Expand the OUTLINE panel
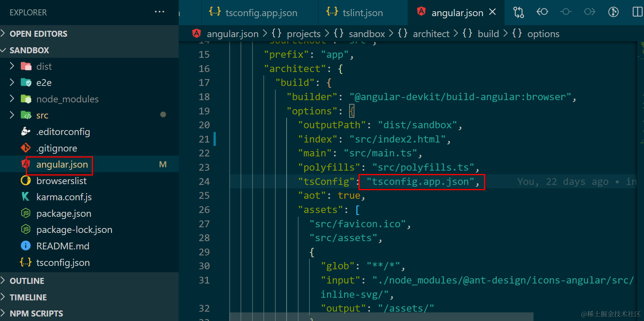 pos(89,281)
